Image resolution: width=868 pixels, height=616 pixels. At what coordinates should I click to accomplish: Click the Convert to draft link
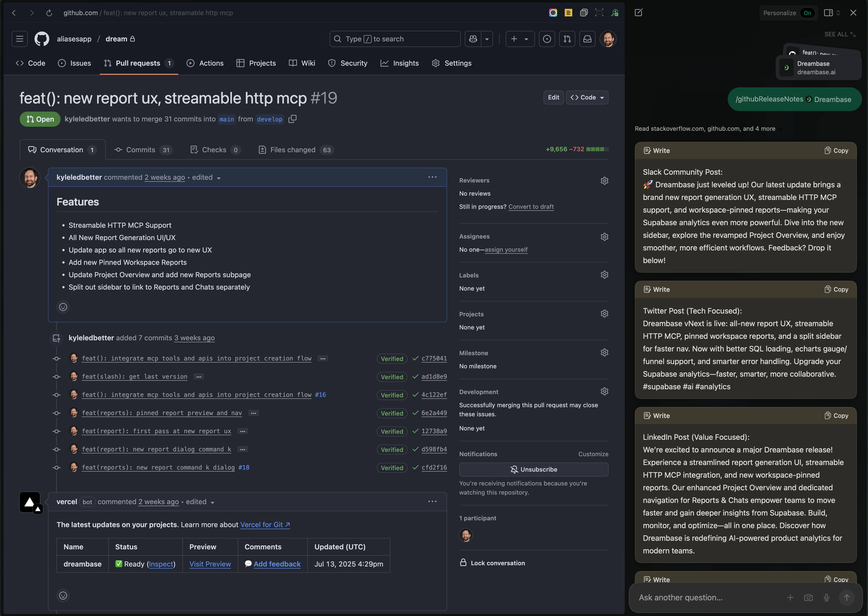pos(531,207)
